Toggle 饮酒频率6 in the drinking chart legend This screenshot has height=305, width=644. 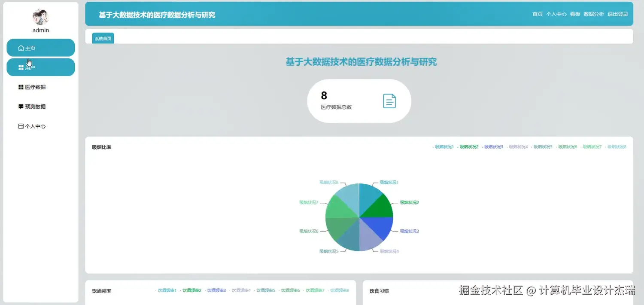(289, 291)
